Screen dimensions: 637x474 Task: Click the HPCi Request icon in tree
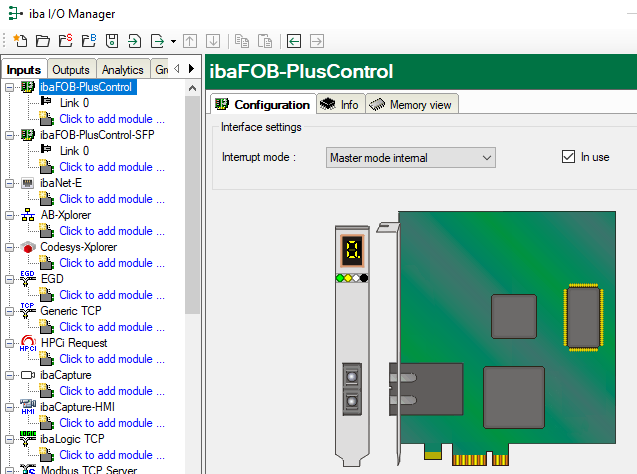[x=27, y=343]
